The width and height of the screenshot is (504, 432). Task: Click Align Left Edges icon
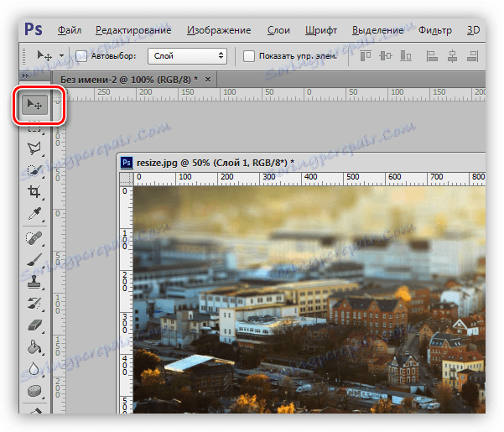coord(432,56)
